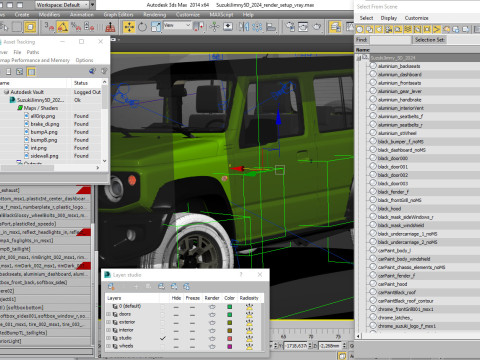Toggle the Percent Snap tool
This screenshot has height=360, width=480.
point(76,27)
